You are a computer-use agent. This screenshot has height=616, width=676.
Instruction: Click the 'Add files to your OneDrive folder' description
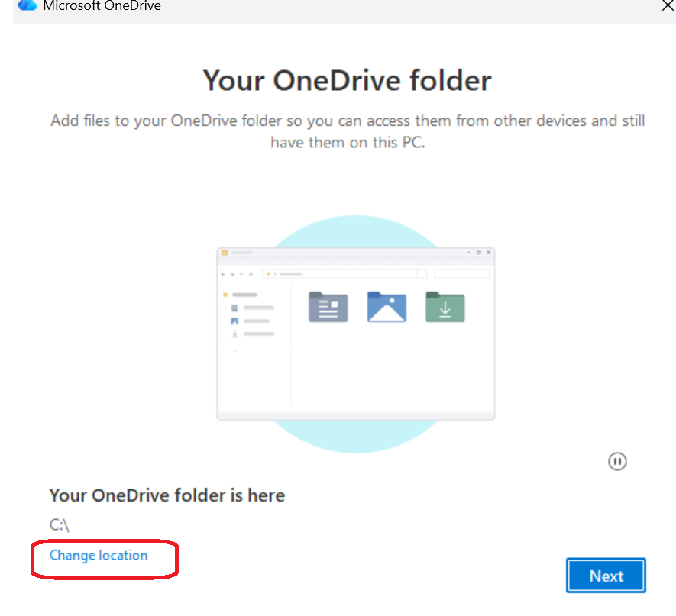click(x=348, y=131)
